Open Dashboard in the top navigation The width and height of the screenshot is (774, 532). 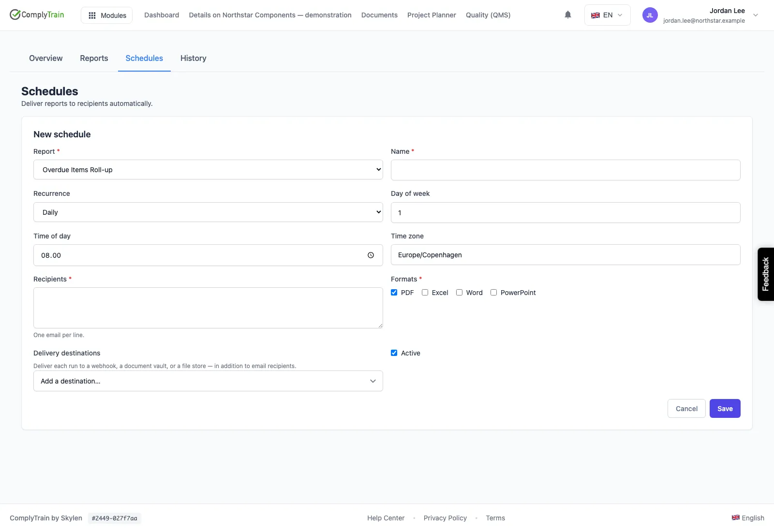coord(162,15)
